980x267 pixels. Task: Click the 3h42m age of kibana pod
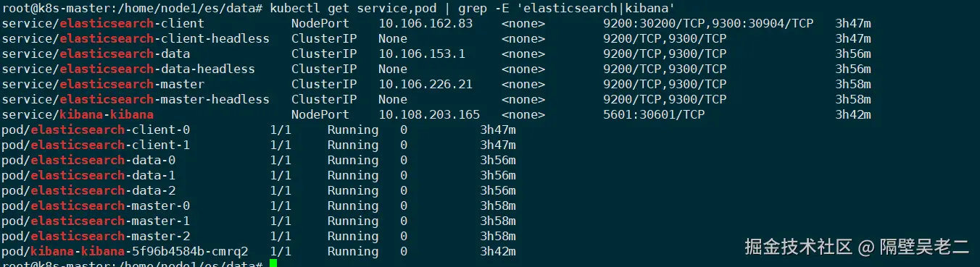click(498, 251)
